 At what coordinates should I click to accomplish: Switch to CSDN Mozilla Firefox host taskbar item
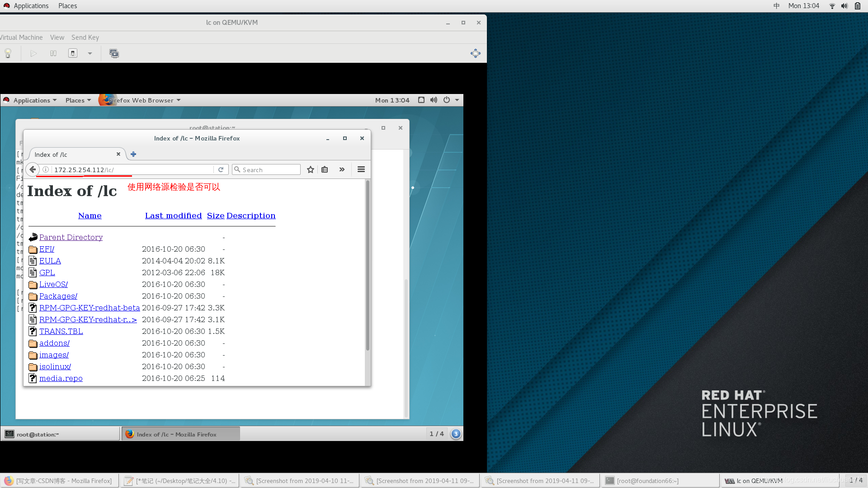[x=60, y=481]
